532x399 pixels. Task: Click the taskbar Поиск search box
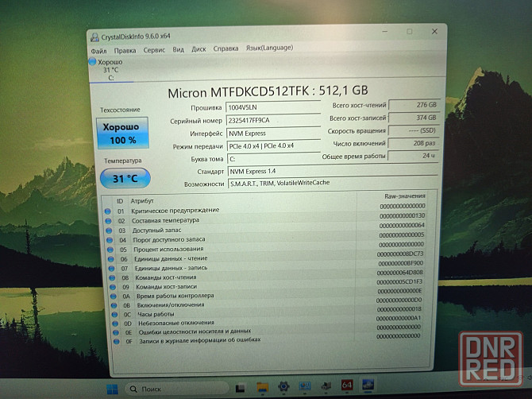[x=176, y=389]
